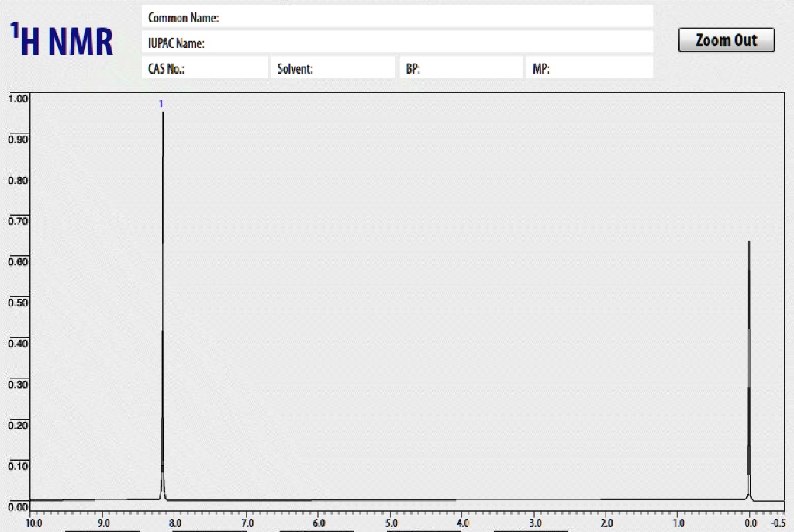The height and width of the screenshot is (532, 794).
Task: Click the reference peak at 0.0 ppm
Action: click(x=749, y=371)
